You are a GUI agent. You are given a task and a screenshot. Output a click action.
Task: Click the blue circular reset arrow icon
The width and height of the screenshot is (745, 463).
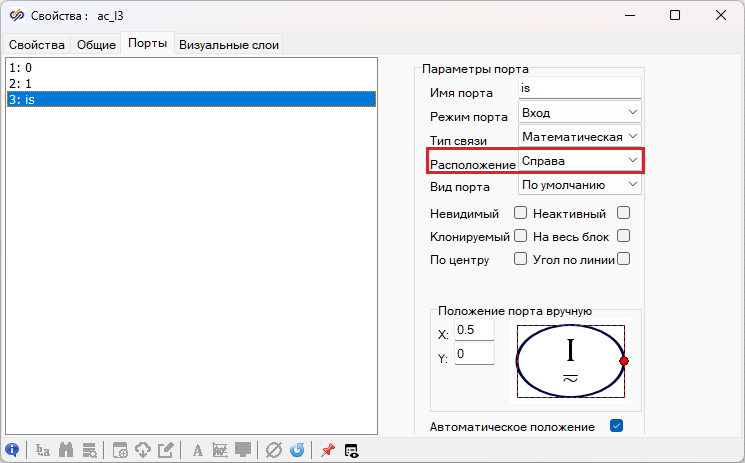tap(297, 450)
